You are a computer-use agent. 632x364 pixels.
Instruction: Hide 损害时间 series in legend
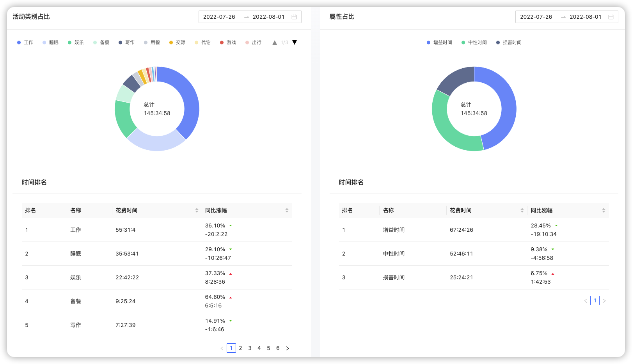pyautogui.click(x=509, y=43)
